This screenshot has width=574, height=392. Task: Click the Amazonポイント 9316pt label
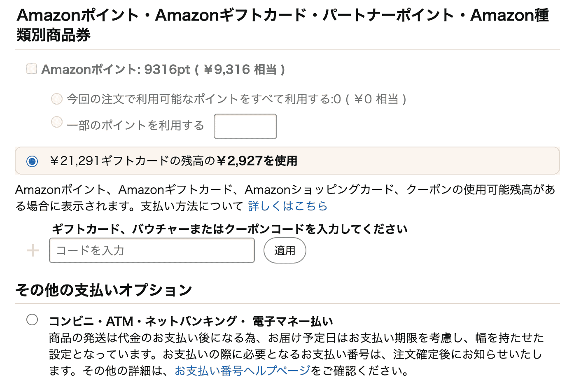[x=163, y=69]
